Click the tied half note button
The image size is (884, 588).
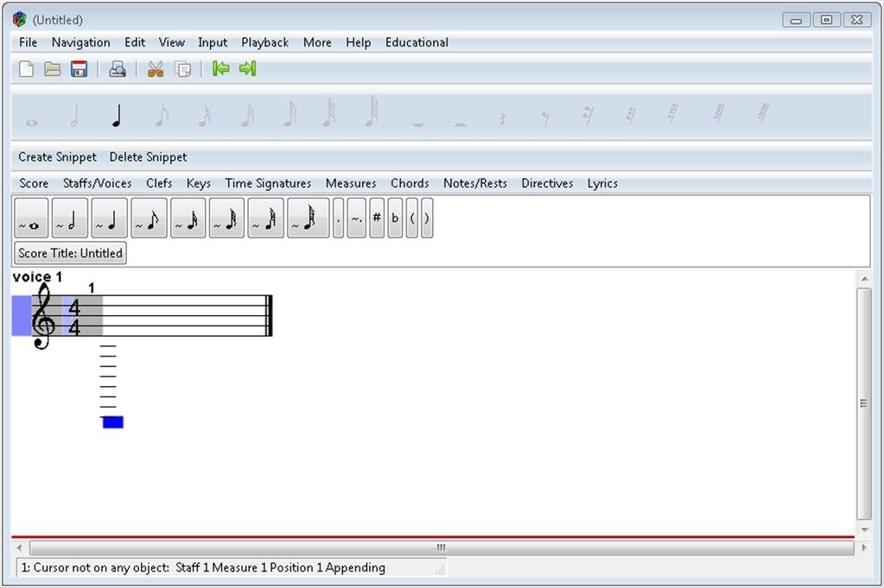pyautogui.click(x=70, y=218)
